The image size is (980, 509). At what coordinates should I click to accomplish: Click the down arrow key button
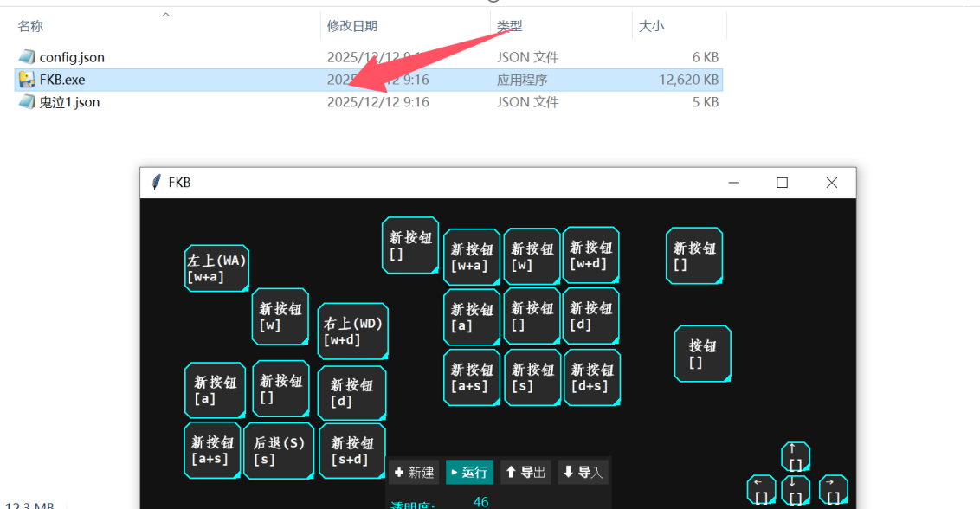[796, 490]
